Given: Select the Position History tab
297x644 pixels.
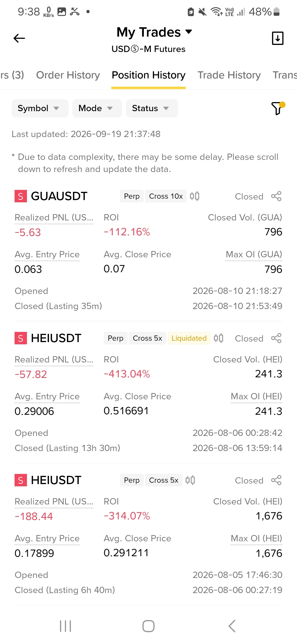Looking at the screenshot, I should click(x=148, y=75).
